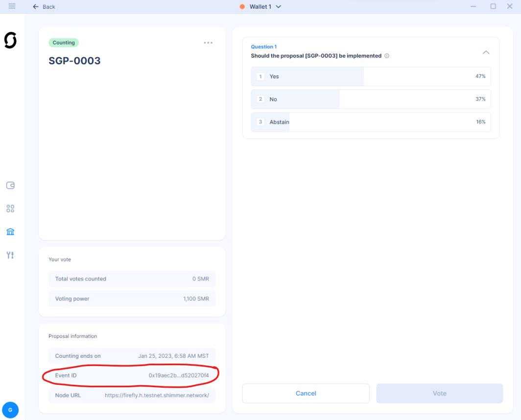This screenshot has width=521, height=420.
Task: Open the profile avatar menu bottom left
Action: click(10, 410)
